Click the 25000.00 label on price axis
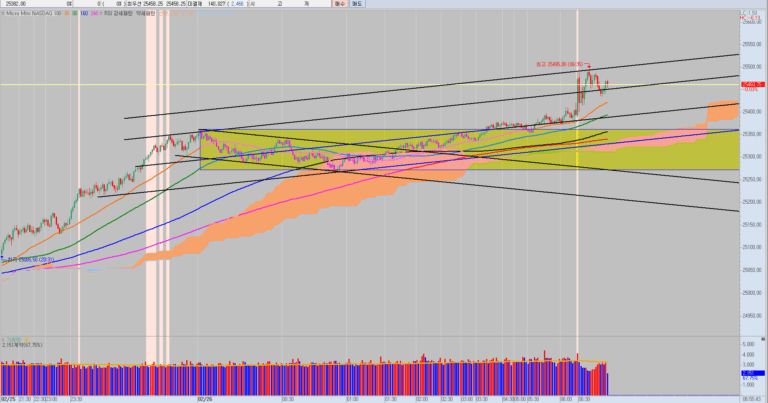Screen dimensions: 768x403 tap(752, 293)
